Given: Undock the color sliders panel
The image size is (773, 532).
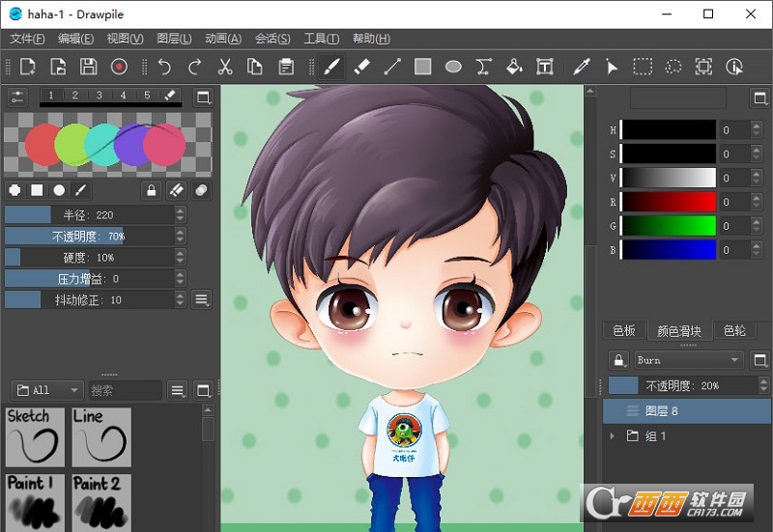Looking at the screenshot, I should (759, 98).
